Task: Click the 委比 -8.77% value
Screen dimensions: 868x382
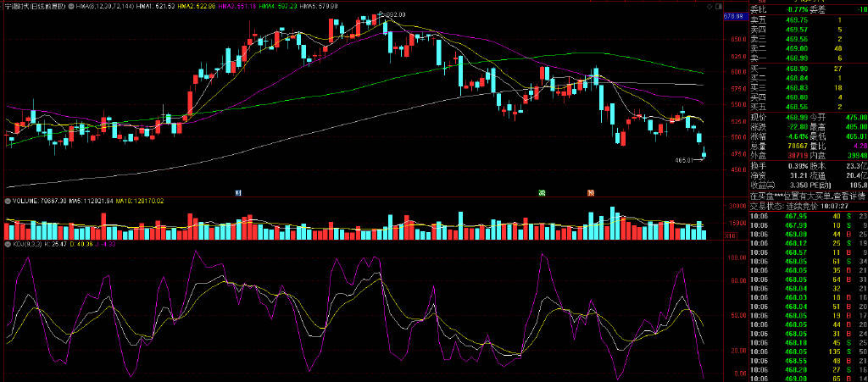Action: pyautogui.click(x=796, y=9)
